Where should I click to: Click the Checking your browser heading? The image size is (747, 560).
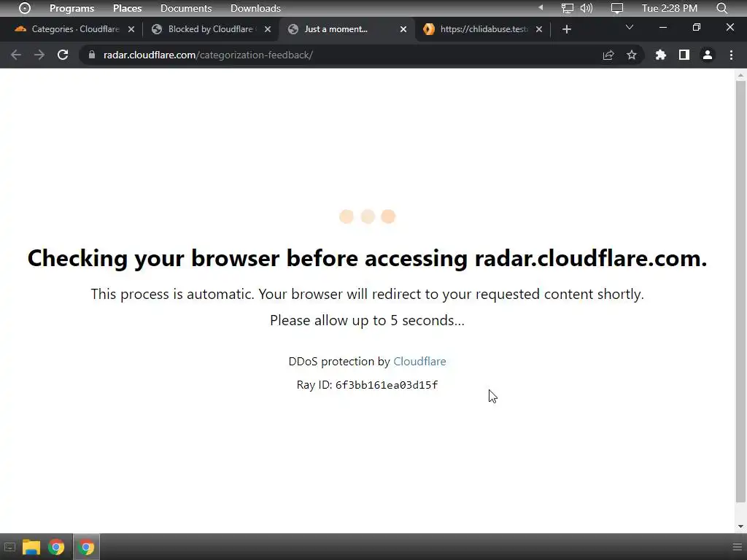368,258
